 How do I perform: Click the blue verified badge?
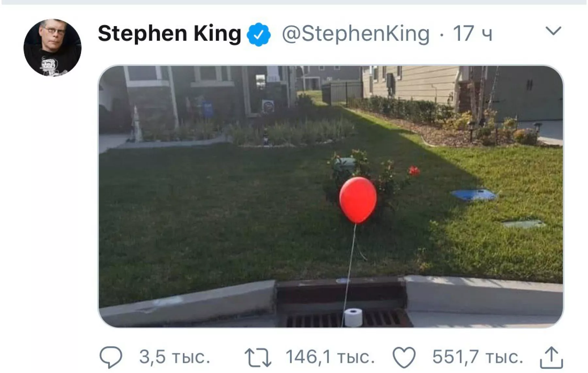(x=258, y=34)
